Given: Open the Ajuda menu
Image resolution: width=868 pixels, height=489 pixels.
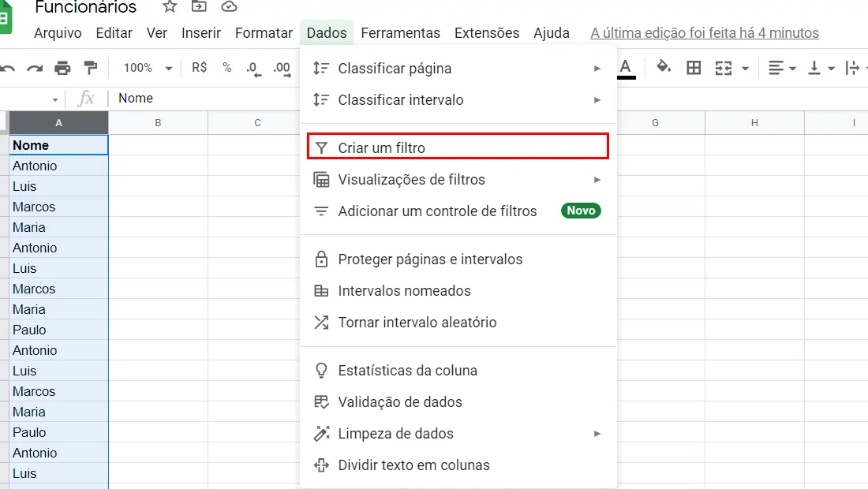Looking at the screenshot, I should pos(552,32).
